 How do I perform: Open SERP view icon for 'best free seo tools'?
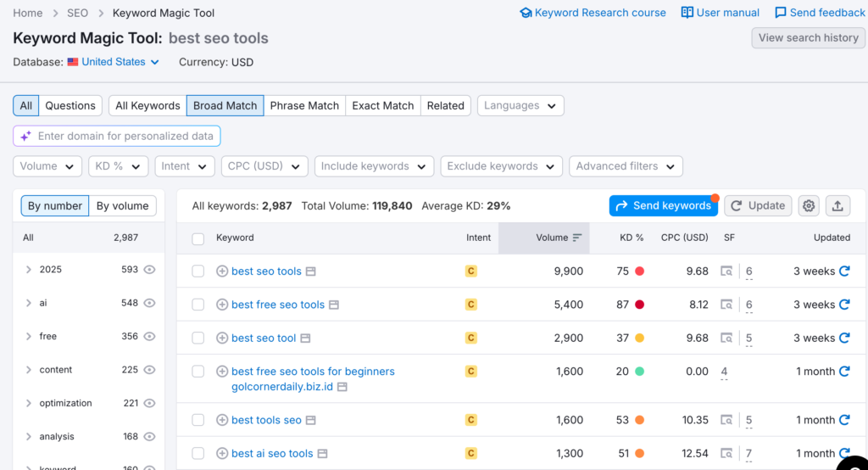tap(726, 305)
